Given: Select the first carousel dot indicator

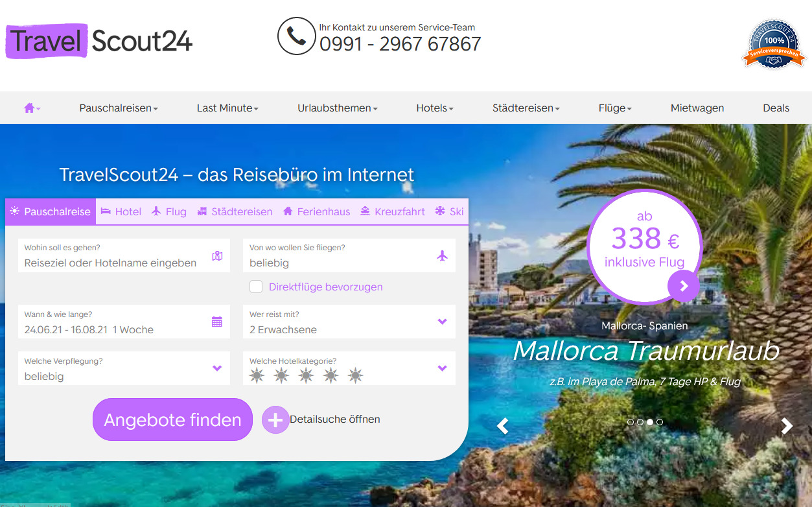Looking at the screenshot, I should coord(631,422).
